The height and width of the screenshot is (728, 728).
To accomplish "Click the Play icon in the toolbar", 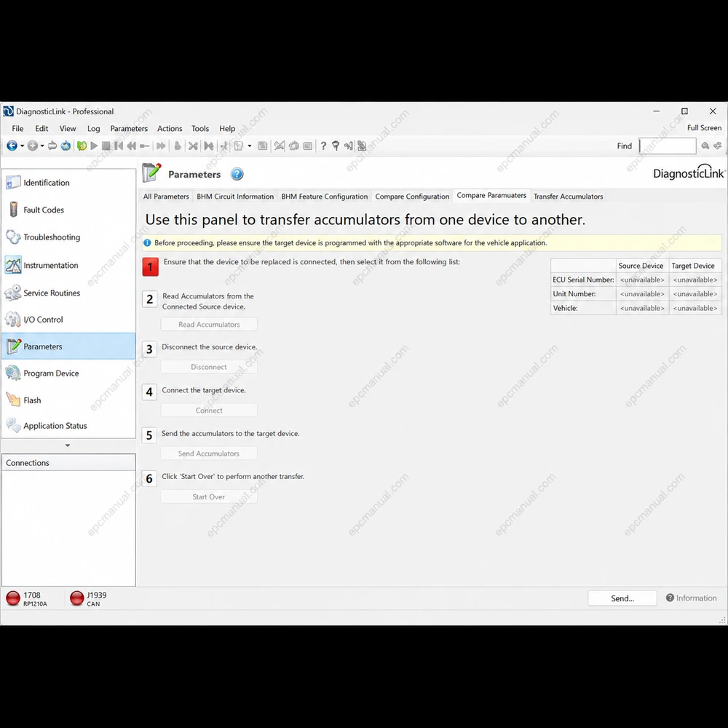I will (x=94, y=146).
